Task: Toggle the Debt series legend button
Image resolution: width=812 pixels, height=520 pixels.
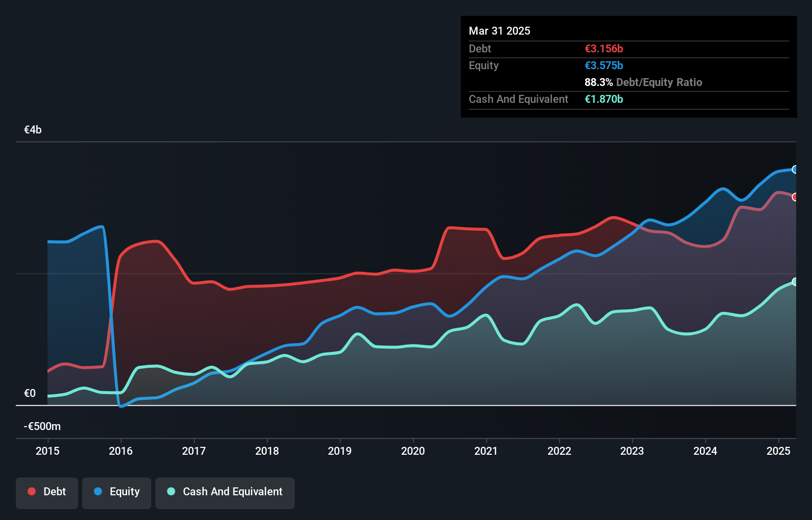Action: [x=47, y=493]
